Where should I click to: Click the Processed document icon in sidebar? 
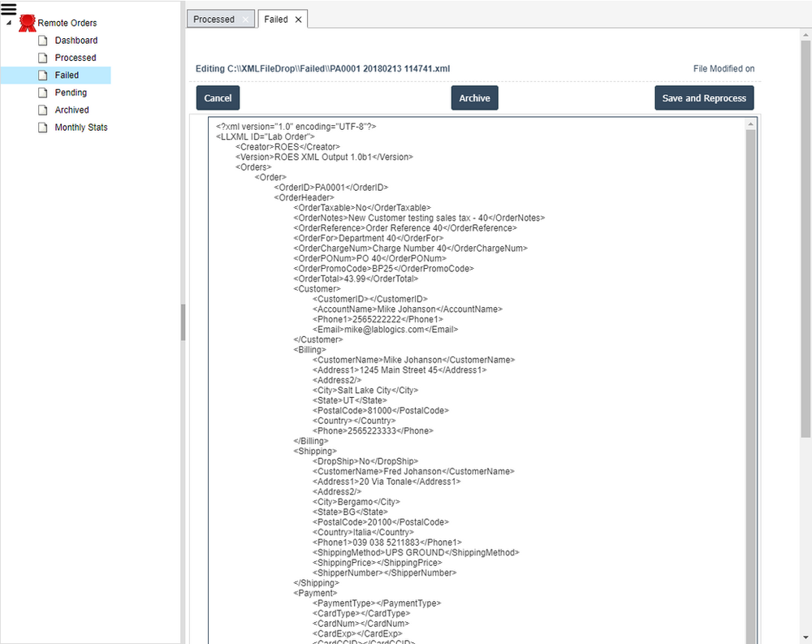[43, 57]
